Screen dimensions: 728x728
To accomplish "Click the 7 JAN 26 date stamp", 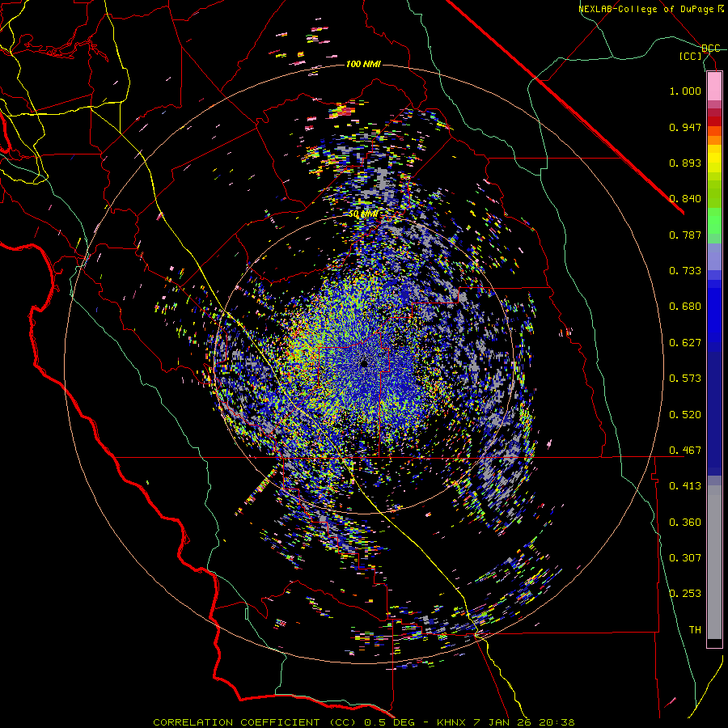I will click(503, 722).
